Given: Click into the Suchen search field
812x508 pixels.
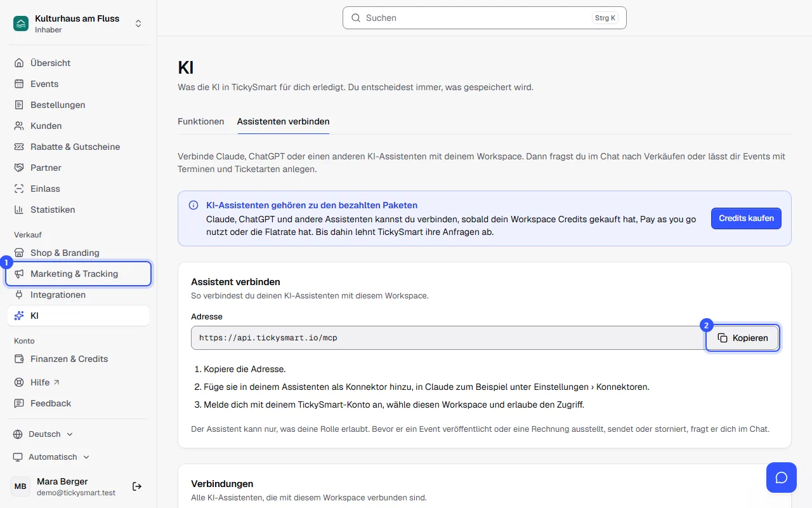Looking at the screenshot, I should pos(485,18).
